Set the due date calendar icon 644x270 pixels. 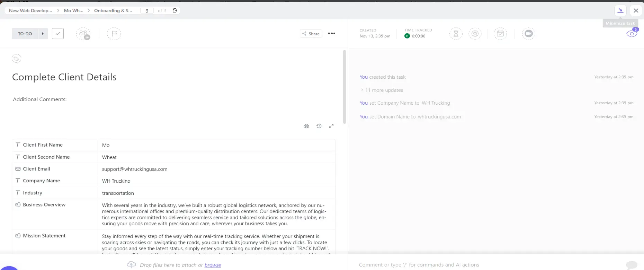[x=500, y=34]
